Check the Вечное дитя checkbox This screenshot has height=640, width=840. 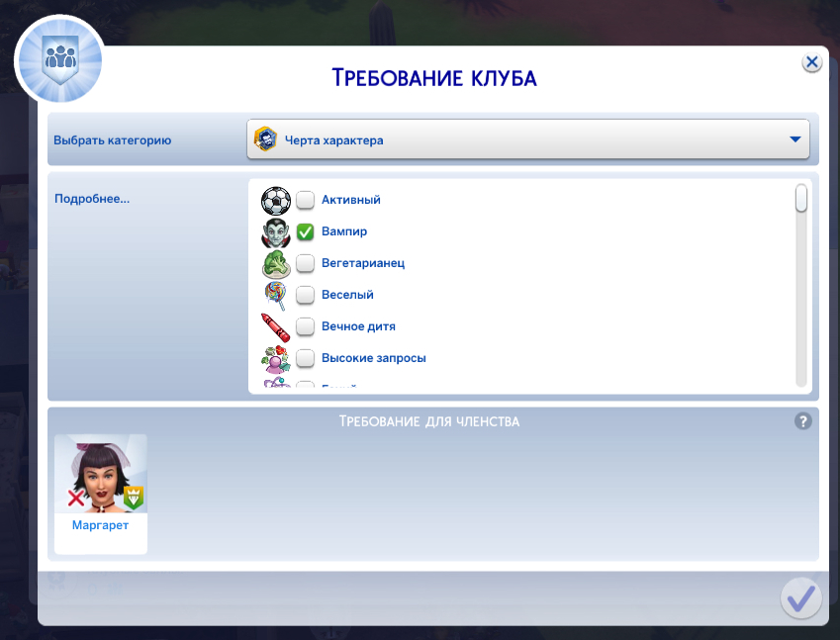coord(306,326)
